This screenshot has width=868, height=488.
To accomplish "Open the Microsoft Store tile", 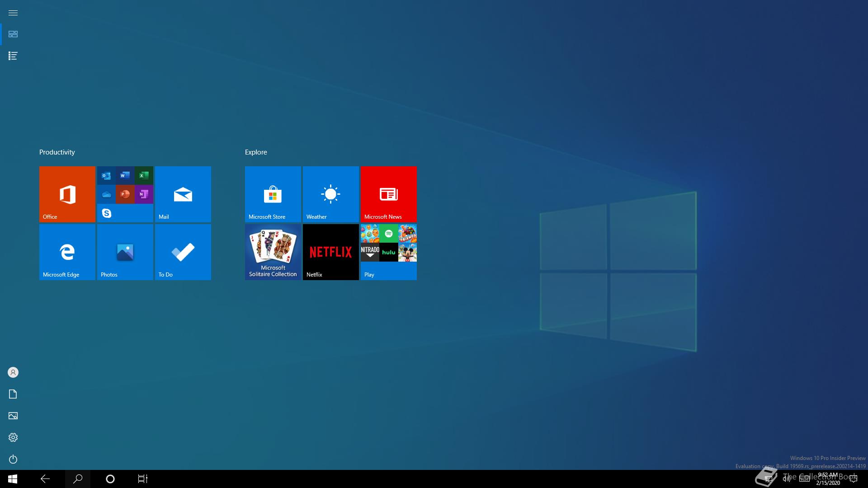I will tap(273, 194).
